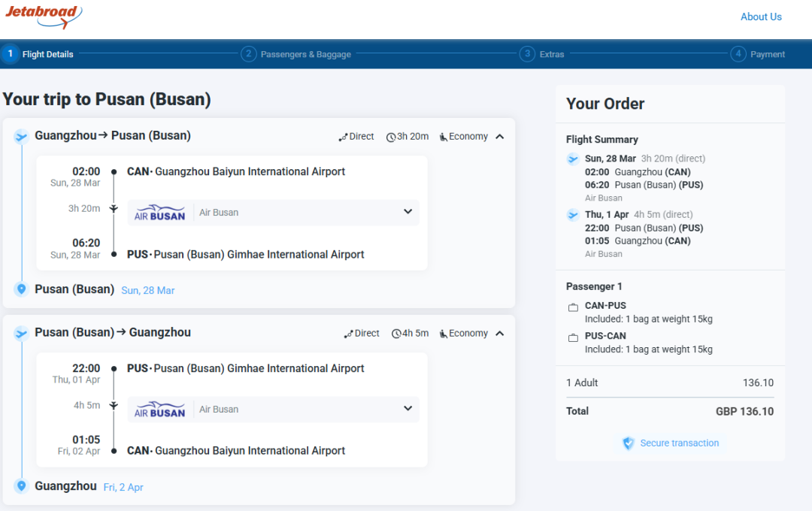Expand Air Busan details for 22:00 departure

(408, 409)
